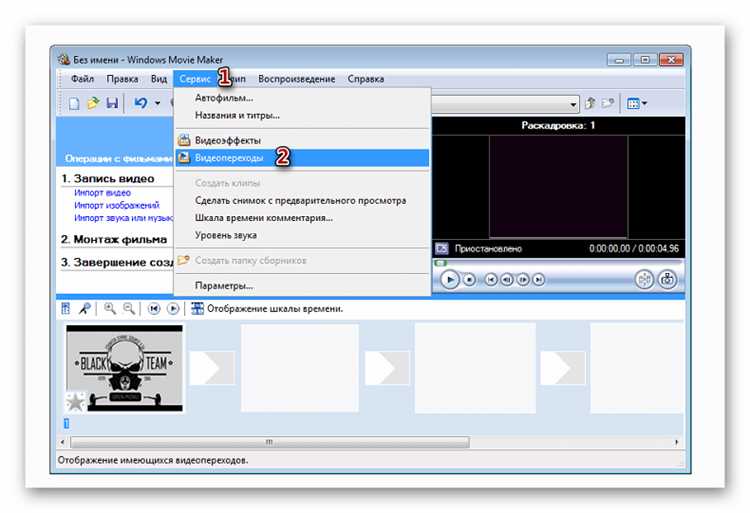Expand the 2. Монтаж фильма section
This screenshot has height=513, width=750.
click(114, 240)
